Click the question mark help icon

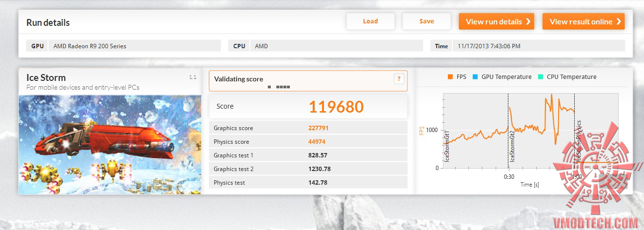point(399,79)
